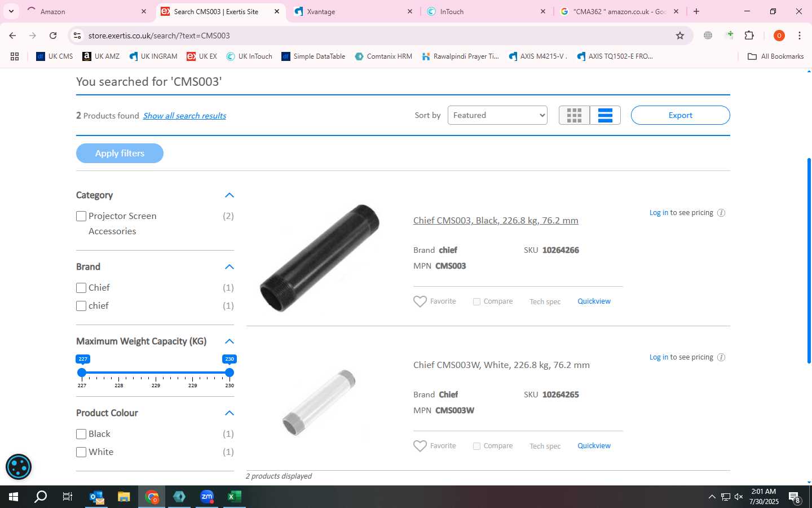Screen dimensions: 812x508
Task: Open the UK INGRAM bookmark
Action: tap(153, 56)
